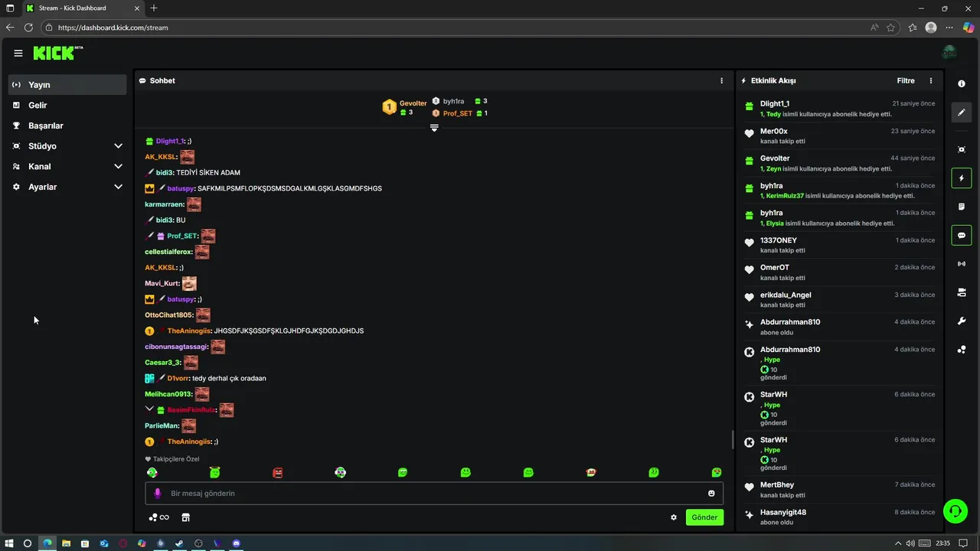This screenshot has width=980, height=551.
Task: Select the OmerOT follow event
Action: tap(839, 272)
